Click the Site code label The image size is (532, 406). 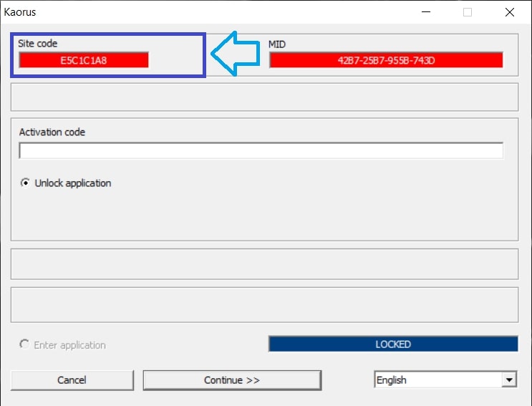pos(38,44)
